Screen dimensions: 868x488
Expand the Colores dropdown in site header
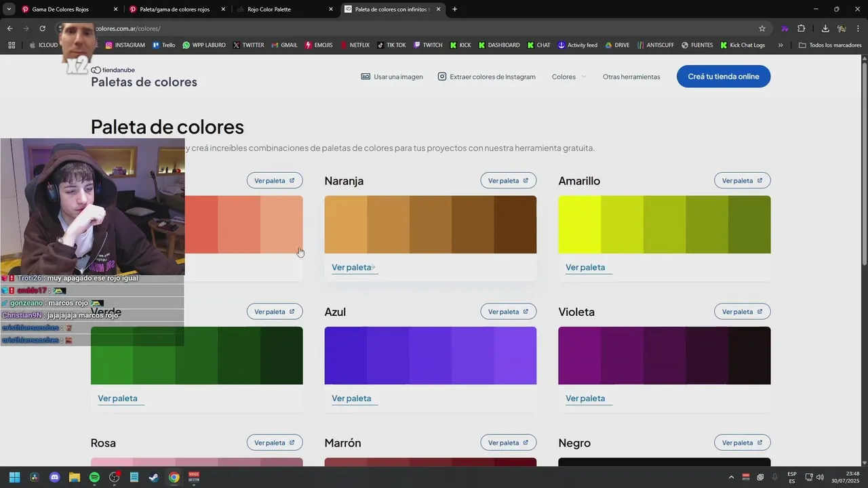[568, 77]
